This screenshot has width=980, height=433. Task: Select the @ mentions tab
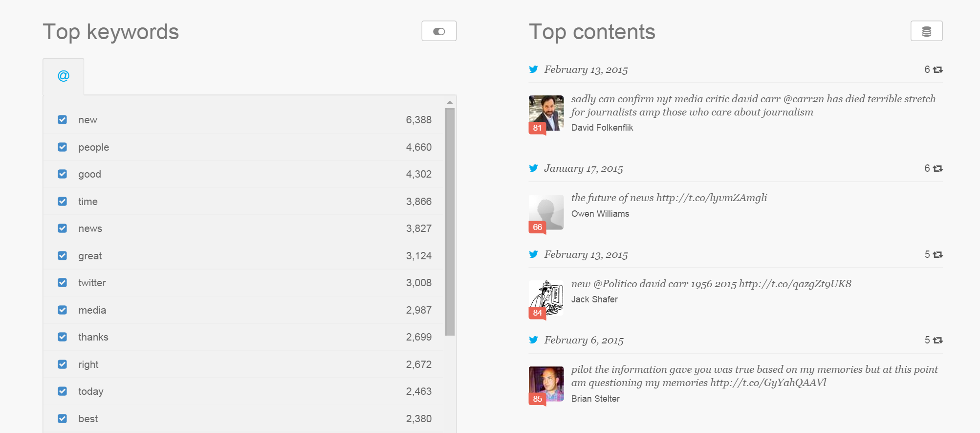tap(64, 76)
